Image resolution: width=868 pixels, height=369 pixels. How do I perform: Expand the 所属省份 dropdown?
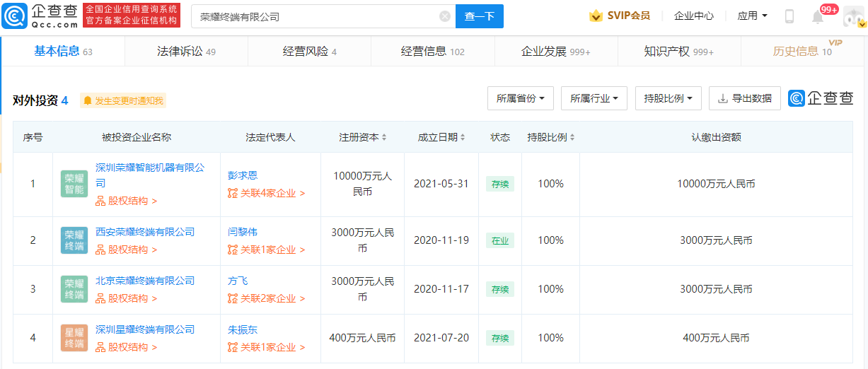point(520,98)
